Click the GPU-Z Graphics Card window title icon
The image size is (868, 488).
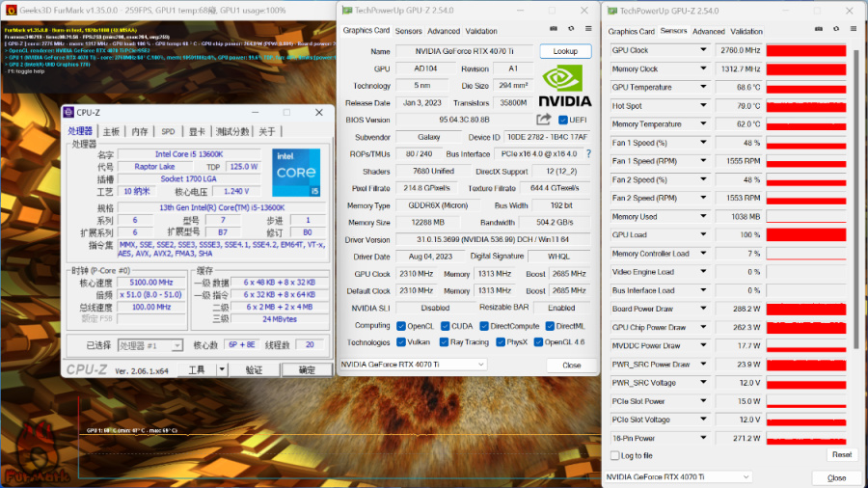point(347,10)
